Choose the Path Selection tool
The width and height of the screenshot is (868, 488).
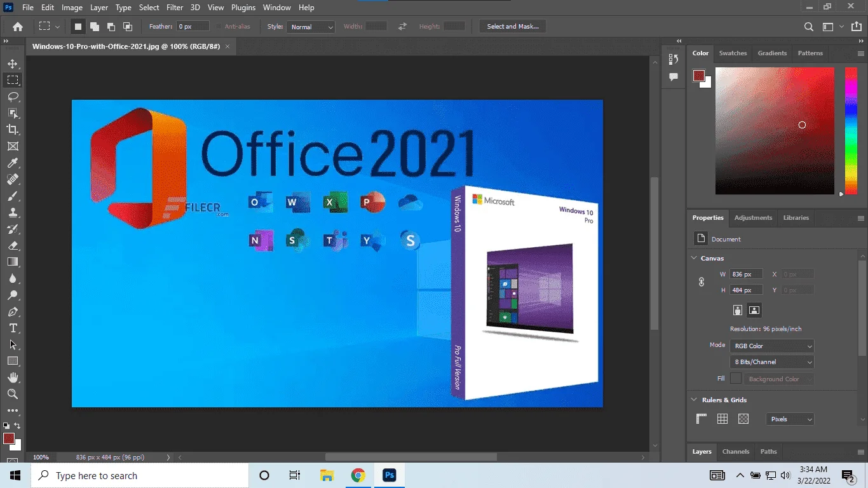pyautogui.click(x=13, y=344)
